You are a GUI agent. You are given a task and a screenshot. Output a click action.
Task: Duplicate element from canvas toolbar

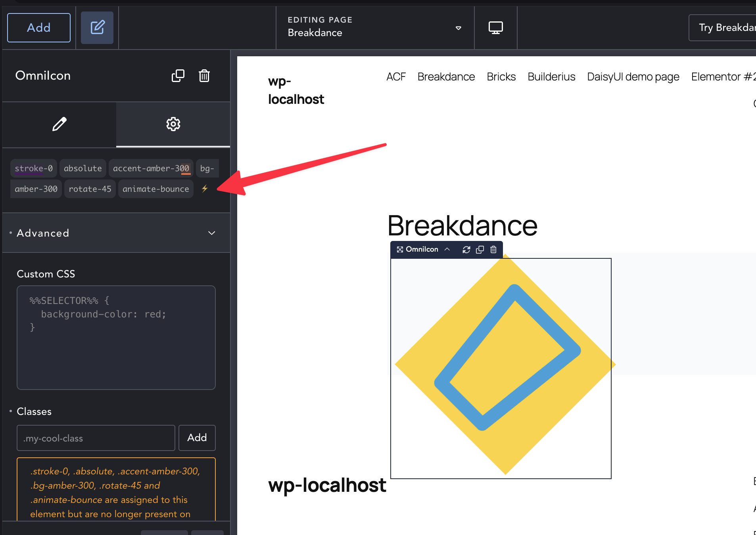(x=480, y=249)
